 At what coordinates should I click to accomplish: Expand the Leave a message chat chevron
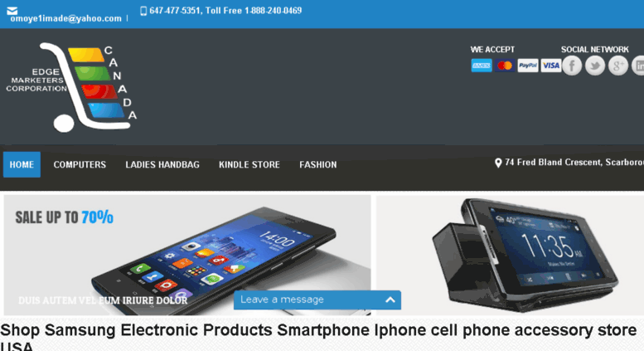390,300
